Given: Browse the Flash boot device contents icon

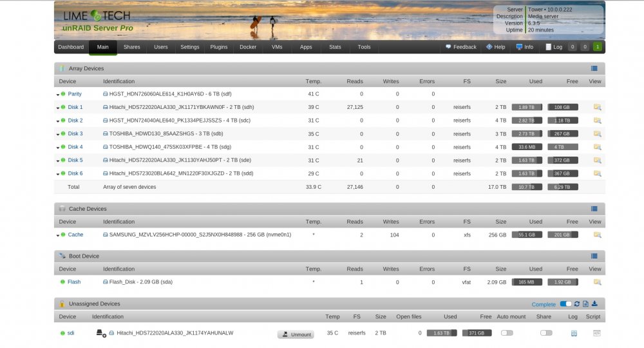Looking at the screenshot, I should 597,282.
